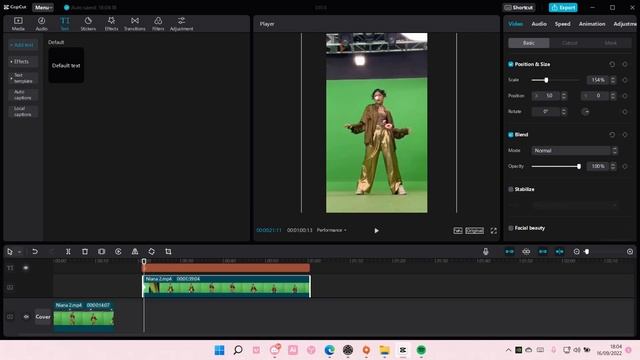This screenshot has height=360, width=640.
Task: Toggle linkage icon in timeline toolbar
Action: [x=543, y=251]
